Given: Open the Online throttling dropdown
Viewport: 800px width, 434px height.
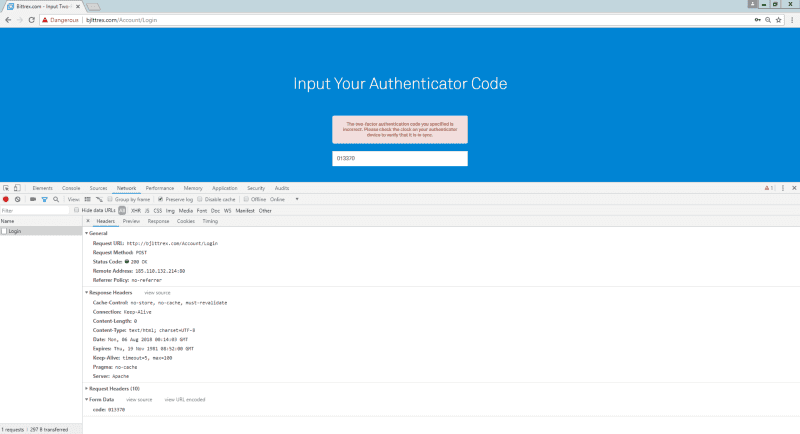Looking at the screenshot, I should (x=284, y=199).
